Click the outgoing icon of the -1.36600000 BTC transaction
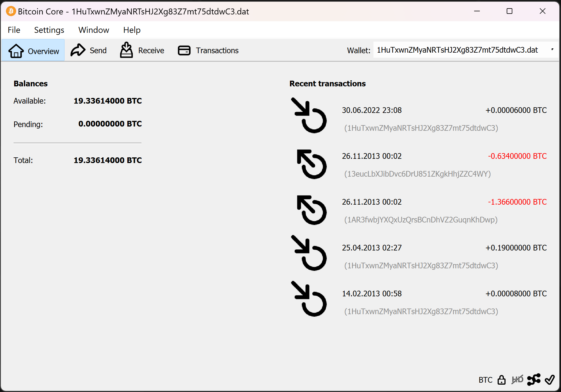 (x=311, y=210)
